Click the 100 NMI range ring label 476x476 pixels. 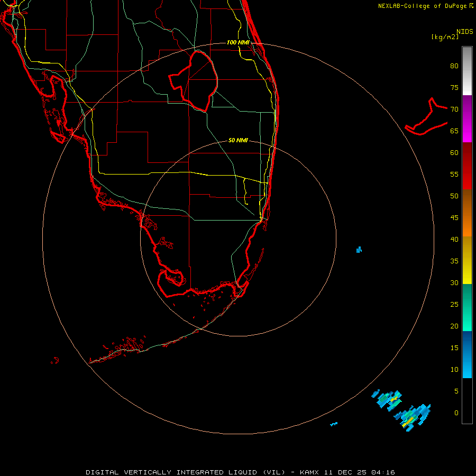[238, 42]
